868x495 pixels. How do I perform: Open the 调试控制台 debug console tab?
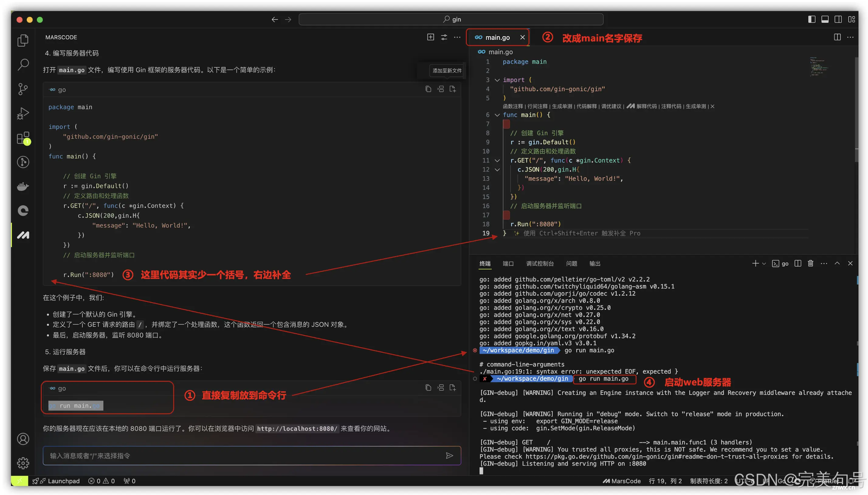tap(539, 264)
